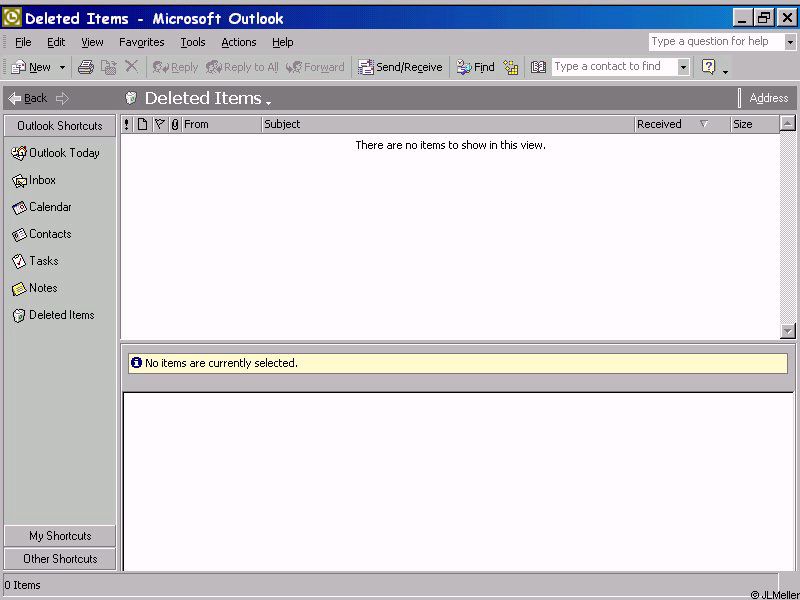Open toolbar options arrow after Help icon
Image resolution: width=800 pixels, height=600 pixels.
tap(726, 70)
